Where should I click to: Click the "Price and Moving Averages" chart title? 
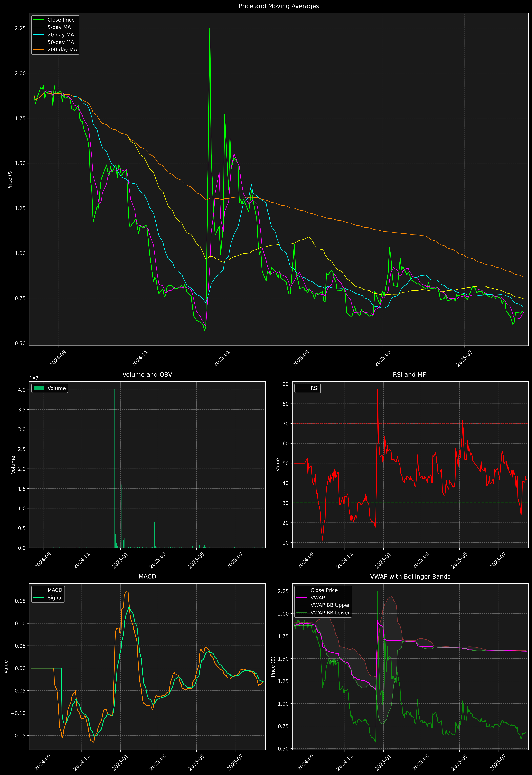[279, 6]
